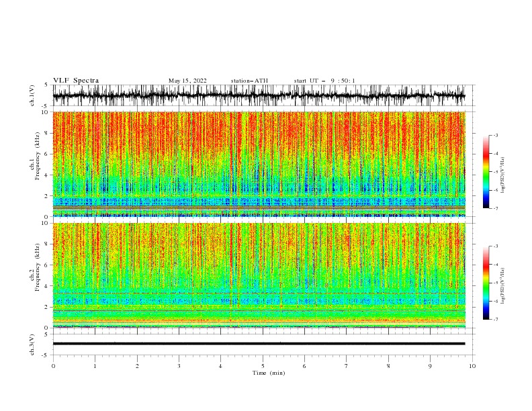This screenshot has width=532, height=411.
Task: Click the ch.1 colorbar "log(PSD)(V²/Hz)" label
Action: point(503,175)
